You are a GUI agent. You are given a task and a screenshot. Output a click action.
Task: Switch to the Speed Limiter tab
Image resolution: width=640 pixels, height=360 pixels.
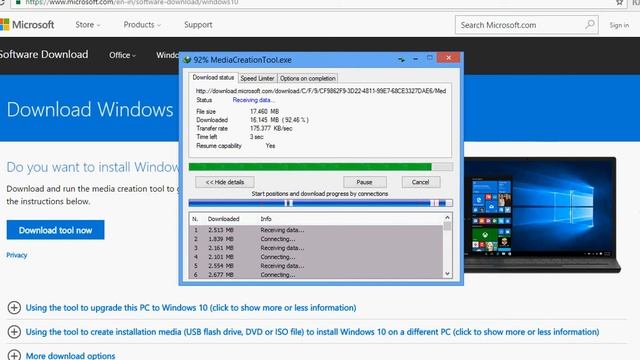[x=257, y=78]
